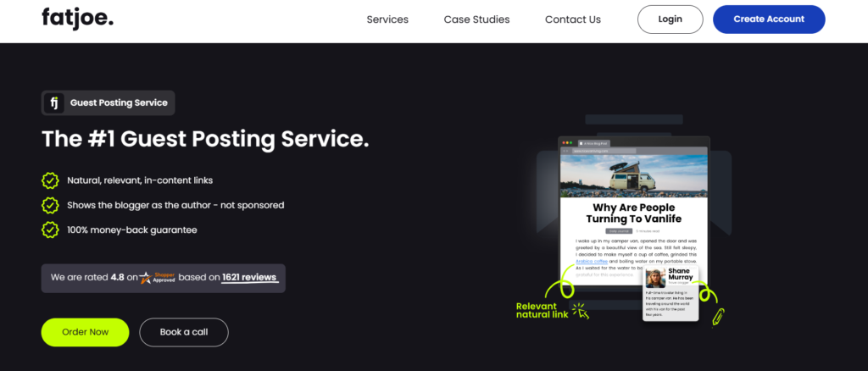Viewport: 868px width, 371px height.
Task: Click the headline The #1 Guest Posting Service.
Action: pos(205,139)
